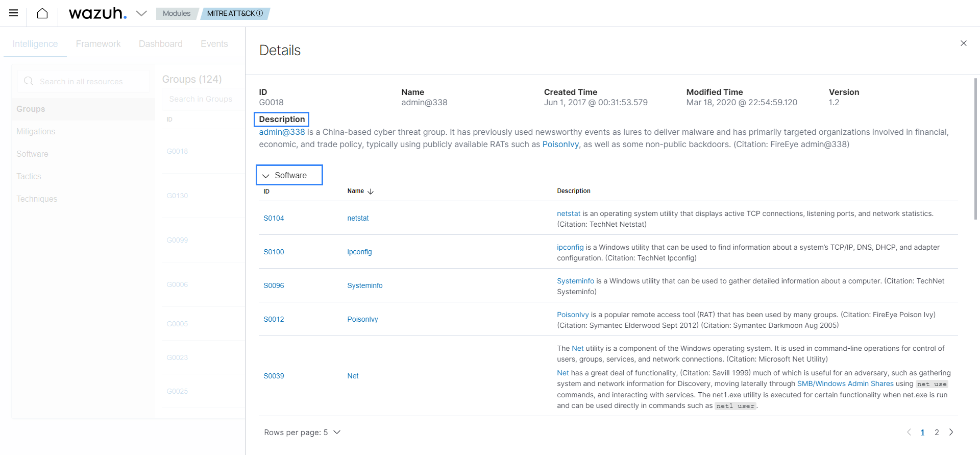The height and width of the screenshot is (455, 980).
Task: Go to home via house icon
Action: (x=42, y=13)
